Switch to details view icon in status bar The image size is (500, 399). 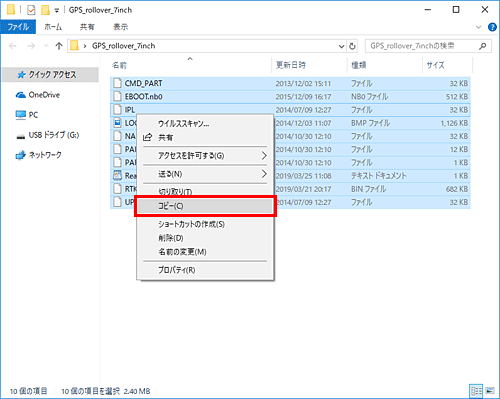click(476, 390)
